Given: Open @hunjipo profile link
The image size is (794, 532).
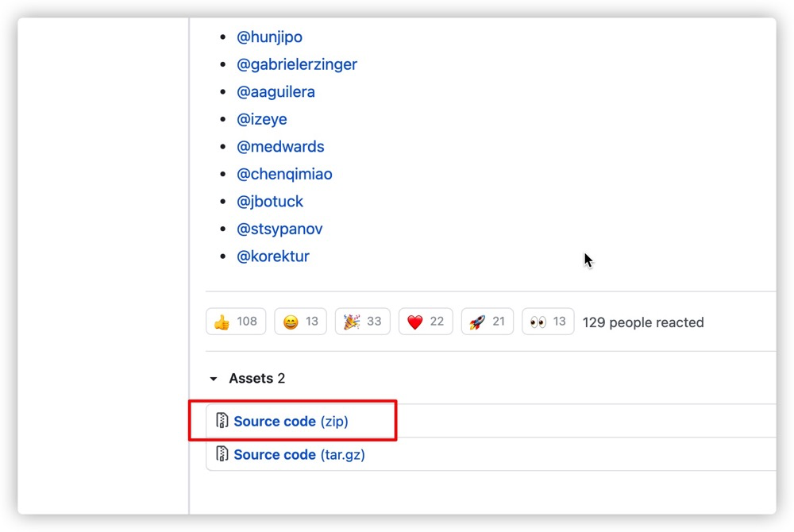Looking at the screenshot, I should 269,37.
